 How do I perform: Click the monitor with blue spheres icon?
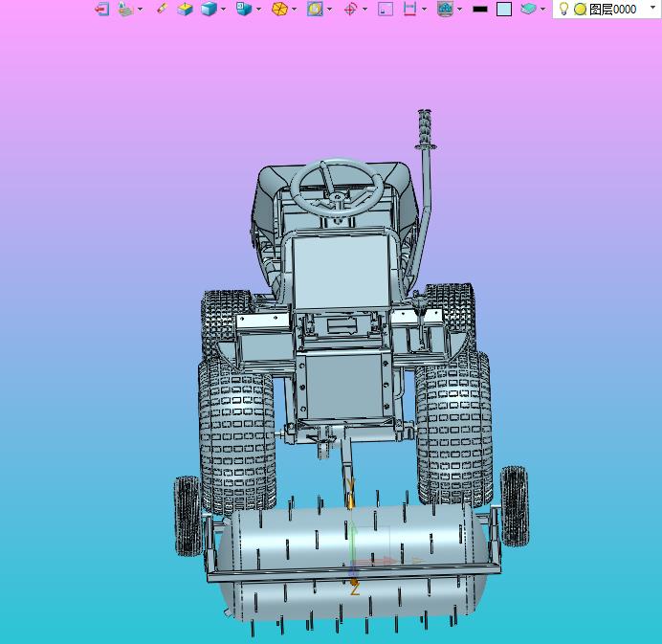(446, 9)
